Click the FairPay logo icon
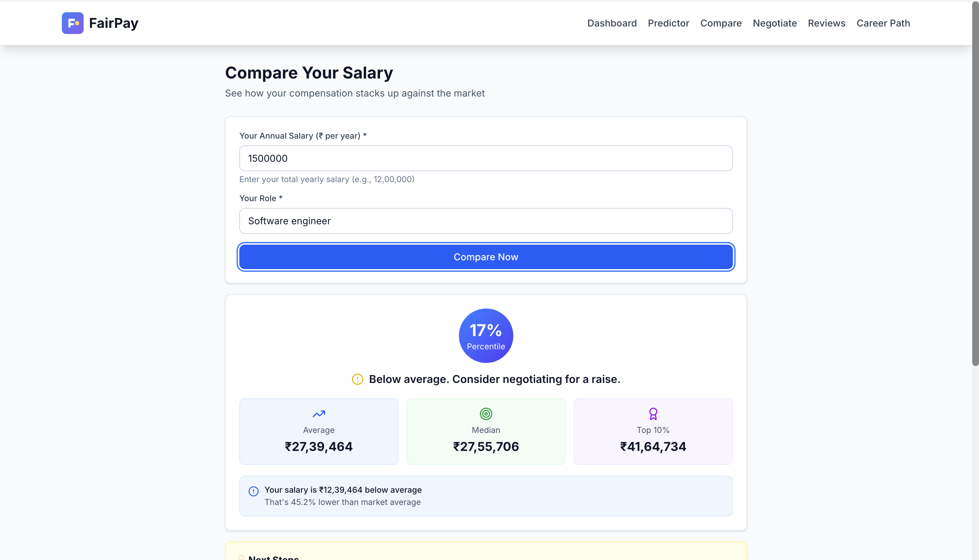 [72, 23]
